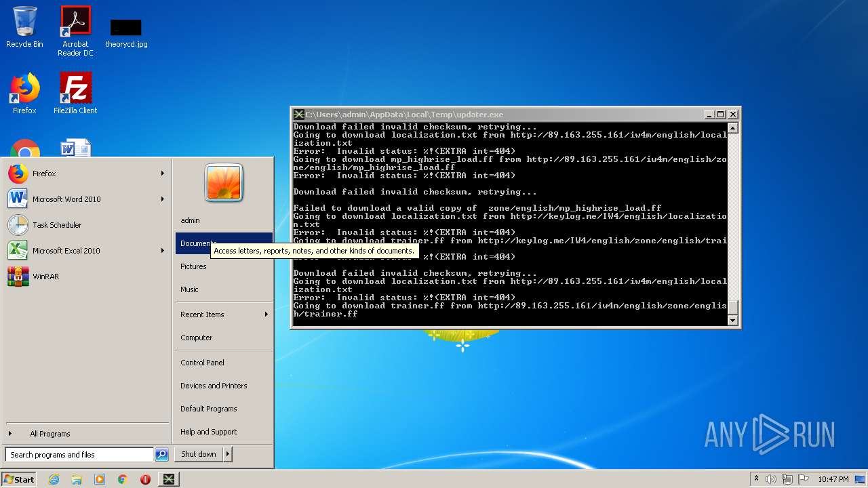Show hidden tray icons arrow

click(756, 479)
